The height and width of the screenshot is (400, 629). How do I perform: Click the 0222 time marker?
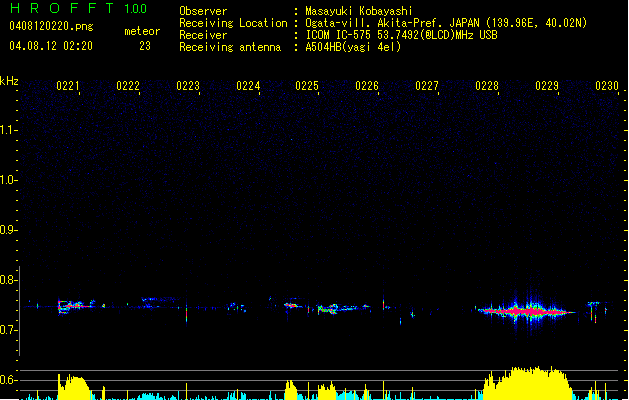[x=128, y=86]
